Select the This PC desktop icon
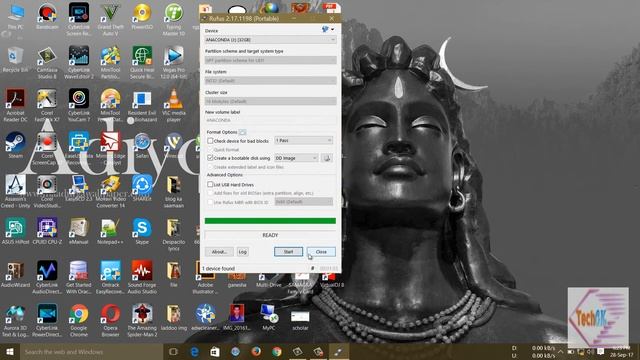640x360 pixels. click(15, 16)
